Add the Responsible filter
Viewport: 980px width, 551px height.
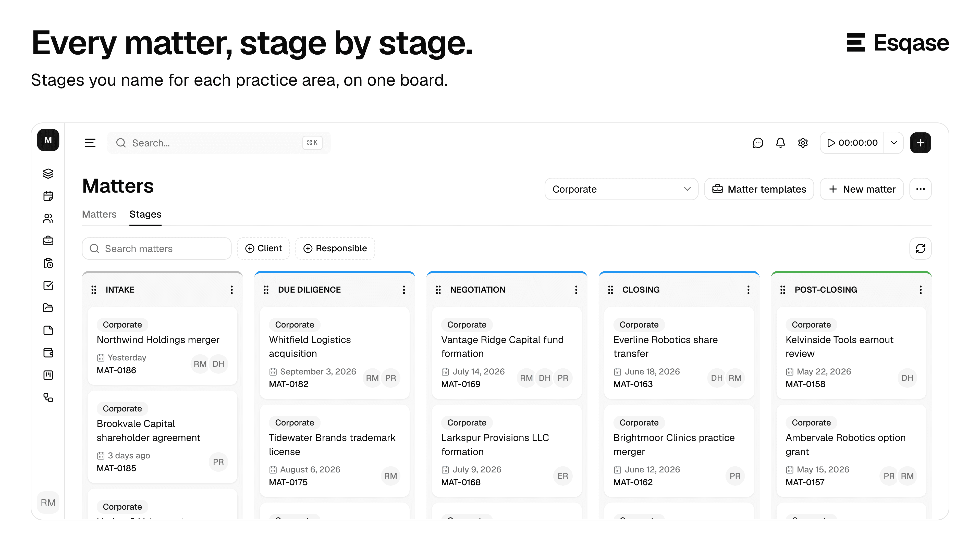tap(335, 249)
